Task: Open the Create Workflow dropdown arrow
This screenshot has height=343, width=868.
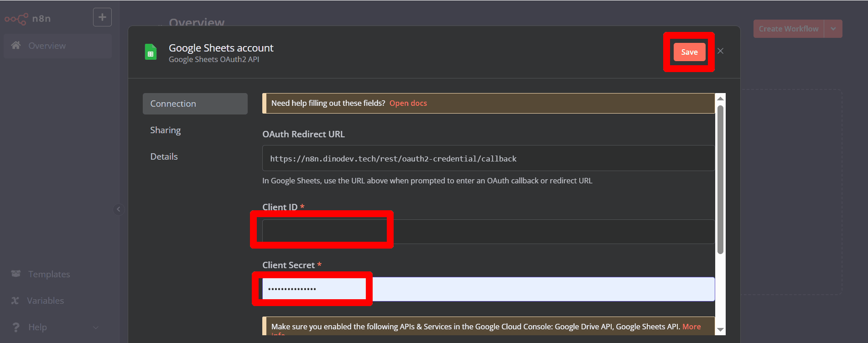Action: (x=833, y=29)
